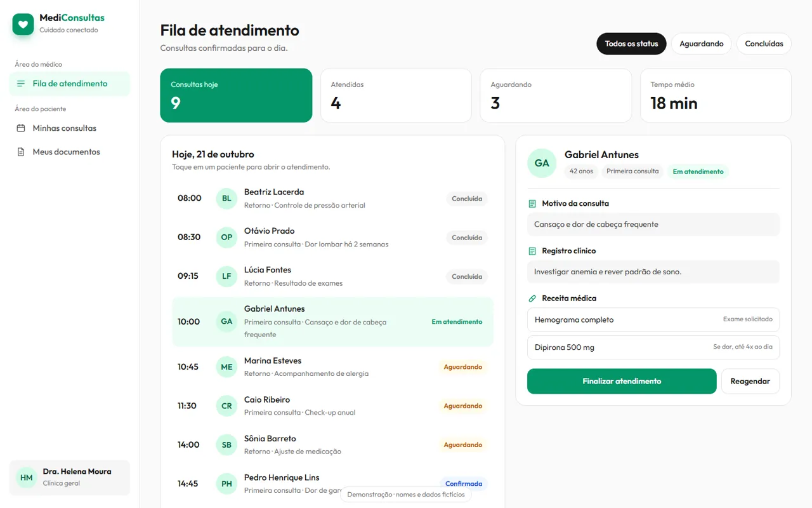Filter the queue by Aguardando
Viewport: 812px width, 508px height.
pyautogui.click(x=702, y=44)
